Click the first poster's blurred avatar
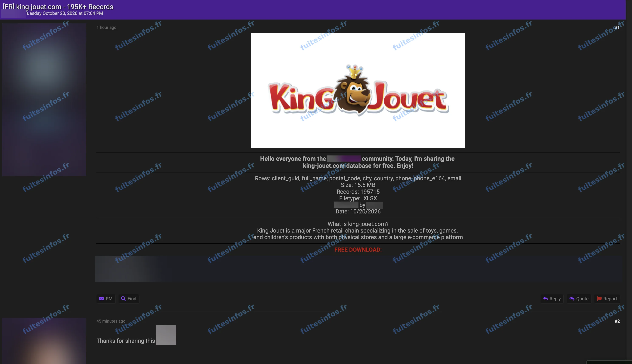 44,100
